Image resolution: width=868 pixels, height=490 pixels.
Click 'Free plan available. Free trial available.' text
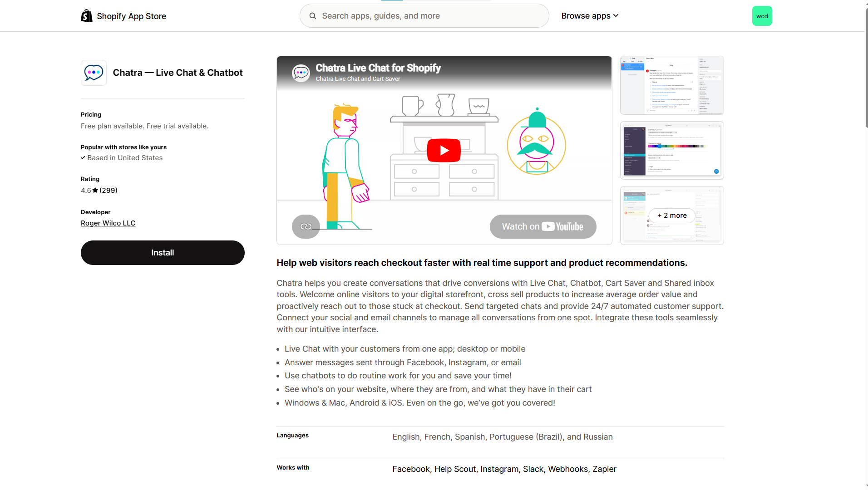click(144, 126)
